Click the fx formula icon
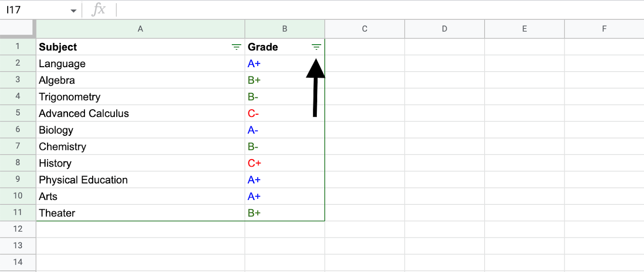644x272 pixels. 99,10
